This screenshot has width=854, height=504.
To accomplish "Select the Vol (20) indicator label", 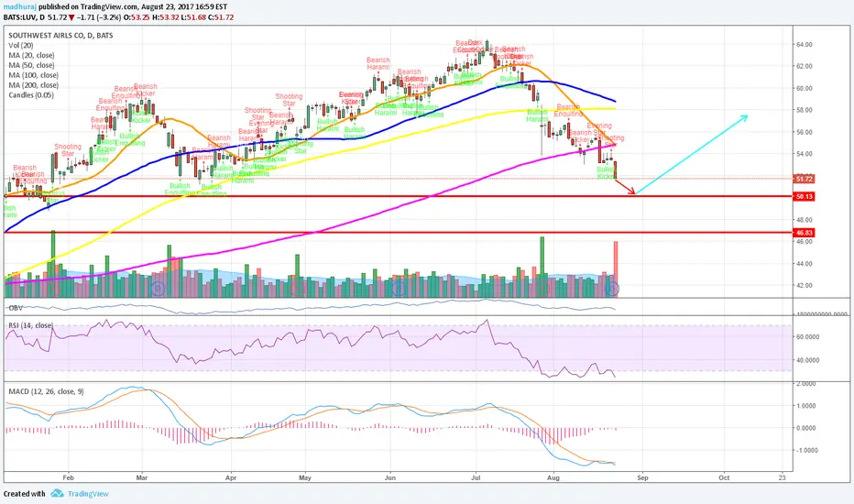I will tap(21, 45).
